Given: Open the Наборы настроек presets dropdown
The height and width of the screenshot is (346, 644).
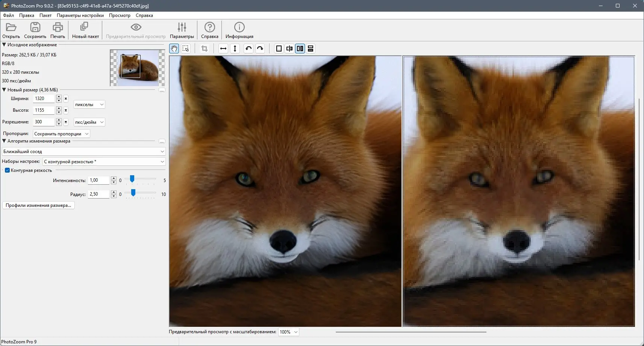Looking at the screenshot, I should pos(104,162).
